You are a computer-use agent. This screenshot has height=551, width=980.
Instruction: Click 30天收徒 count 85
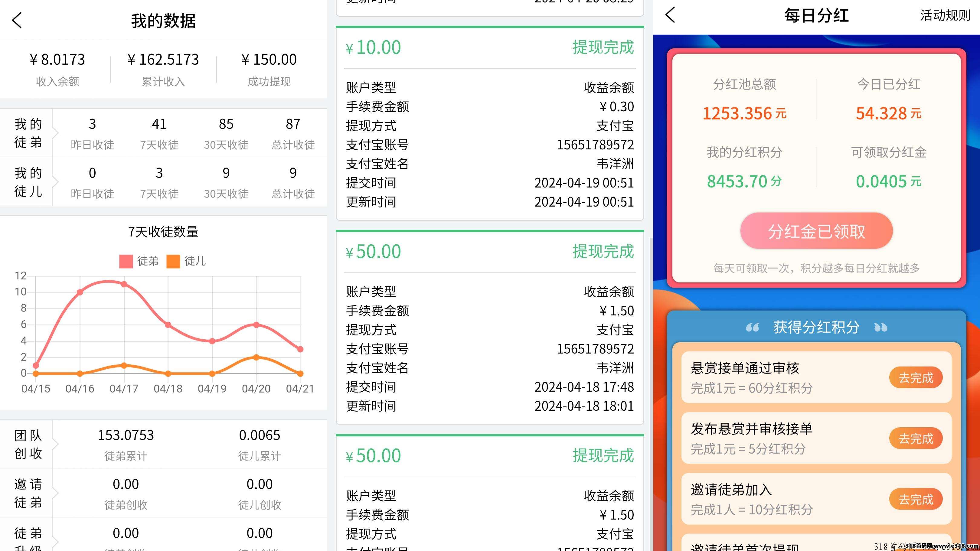(226, 124)
